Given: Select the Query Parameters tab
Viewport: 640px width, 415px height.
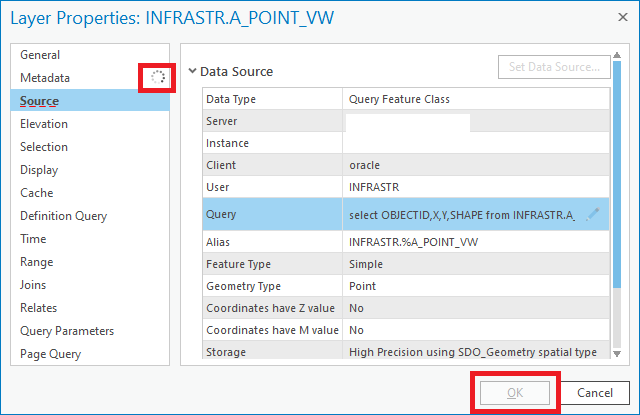Looking at the screenshot, I should pyautogui.click(x=67, y=331).
